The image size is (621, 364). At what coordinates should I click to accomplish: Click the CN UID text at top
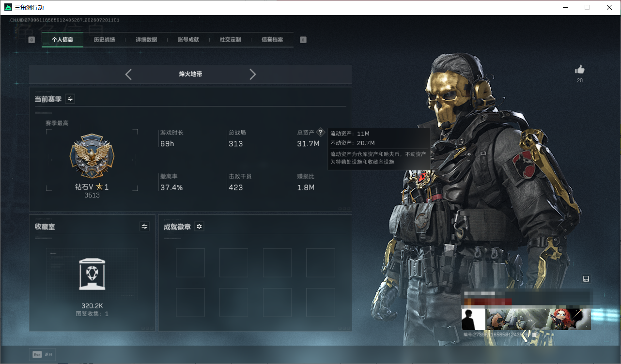click(65, 20)
